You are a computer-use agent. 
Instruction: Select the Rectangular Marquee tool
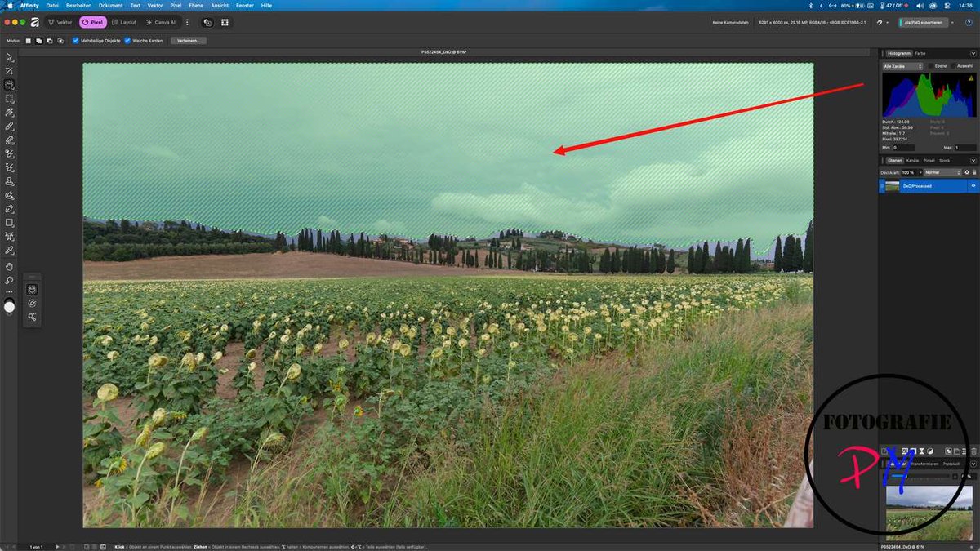(x=10, y=99)
